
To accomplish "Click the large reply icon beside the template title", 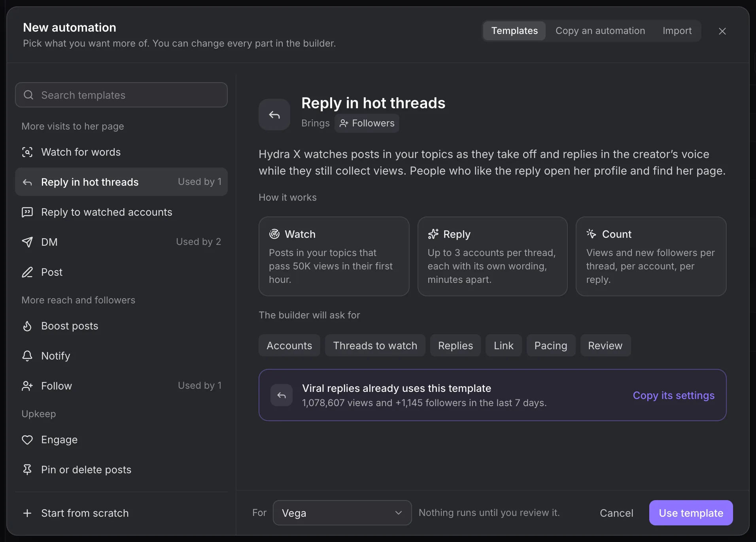I will [274, 115].
